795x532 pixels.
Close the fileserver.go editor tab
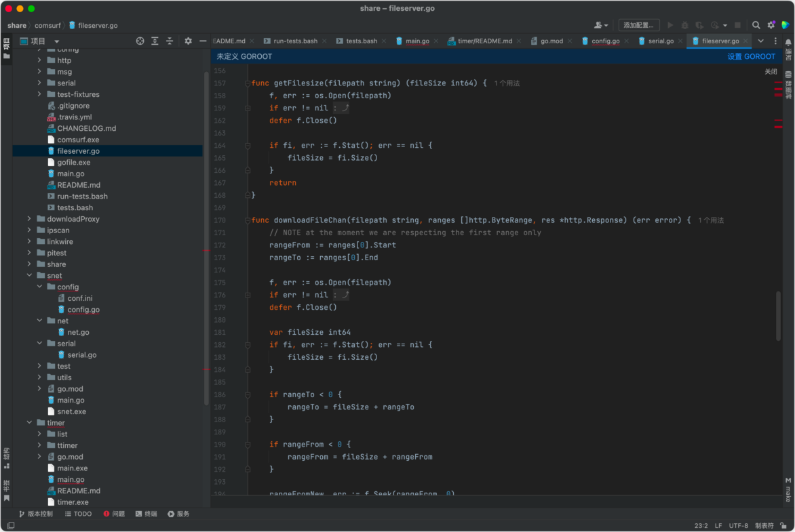[x=745, y=41]
